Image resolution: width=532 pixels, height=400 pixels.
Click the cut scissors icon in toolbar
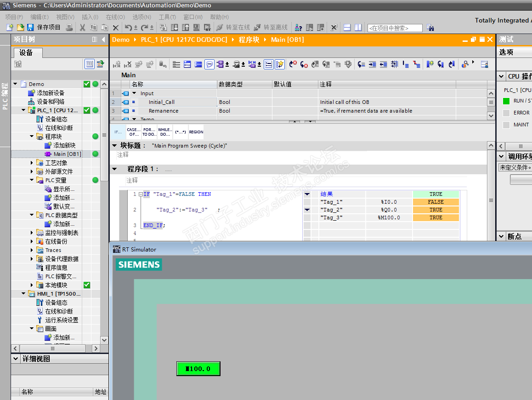click(x=82, y=28)
